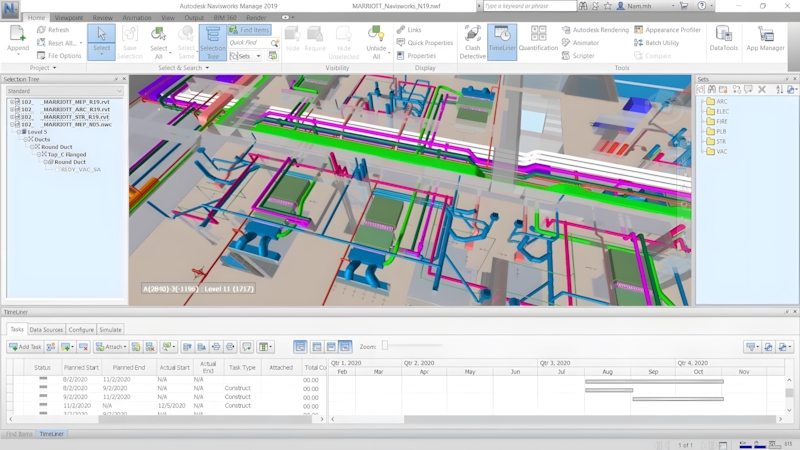The height and width of the screenshot is (450, 800).
Task: Adjust the TimeLiner Zoom slider handle
Action: tap(385, 346)
